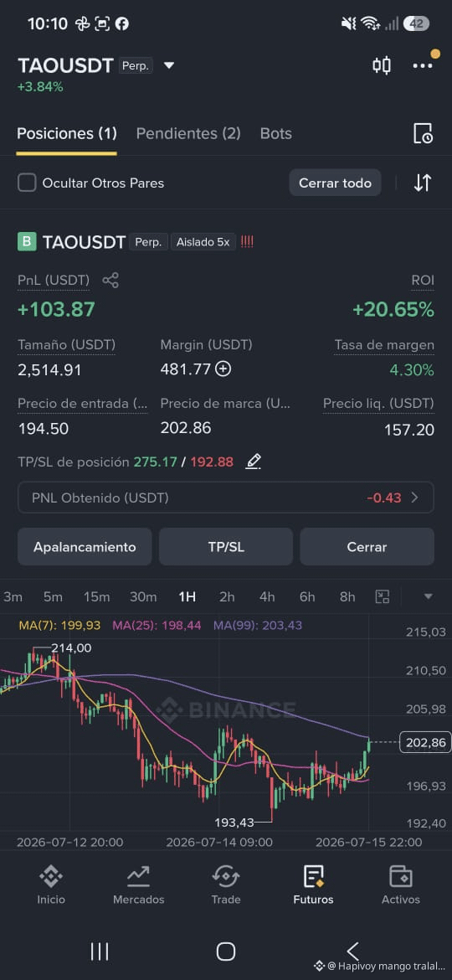The image size is (452, 980).
Task: Tap the Precio de entrada label
Action: tap(82, 404)
